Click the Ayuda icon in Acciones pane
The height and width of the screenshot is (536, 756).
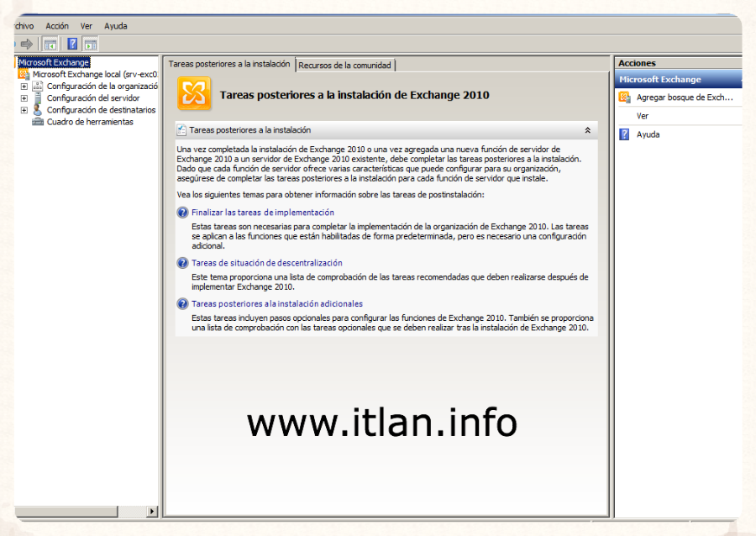click(x=624, y=134)
